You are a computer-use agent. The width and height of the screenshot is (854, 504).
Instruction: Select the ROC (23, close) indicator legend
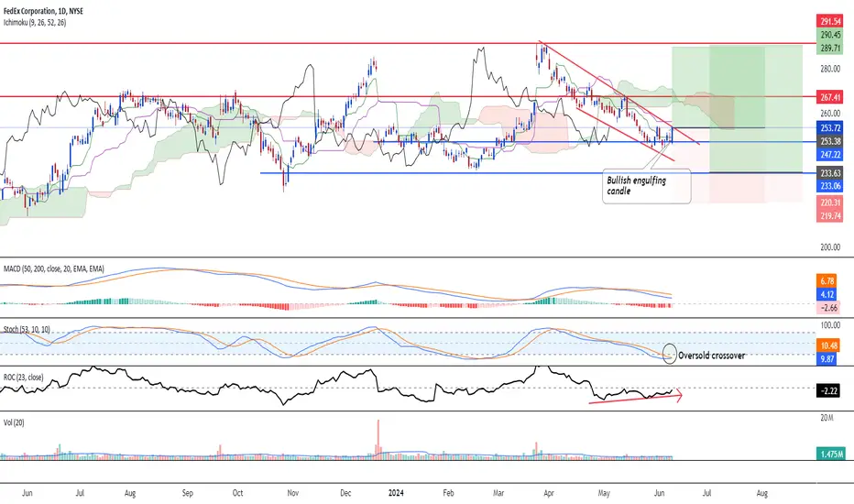click(24, 377)
